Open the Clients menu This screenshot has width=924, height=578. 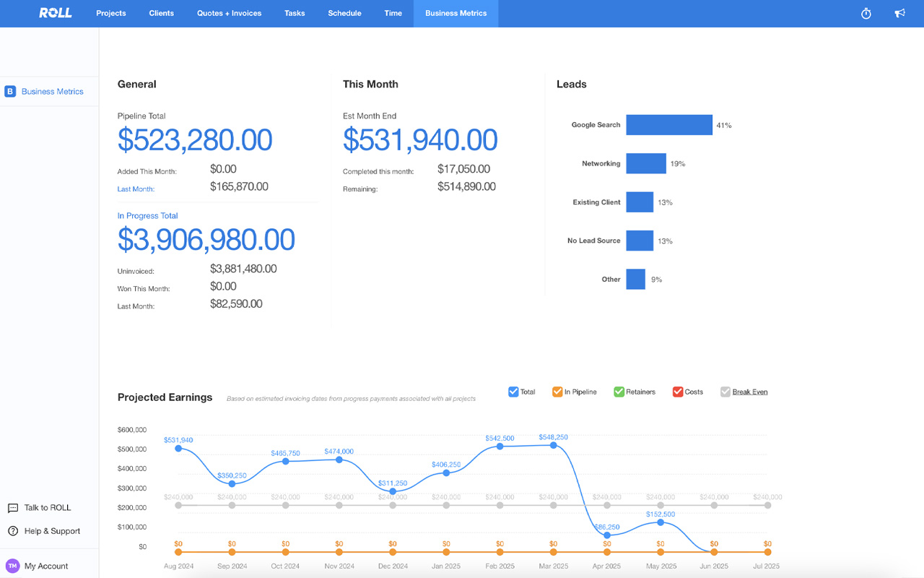(x=162, y=13)
